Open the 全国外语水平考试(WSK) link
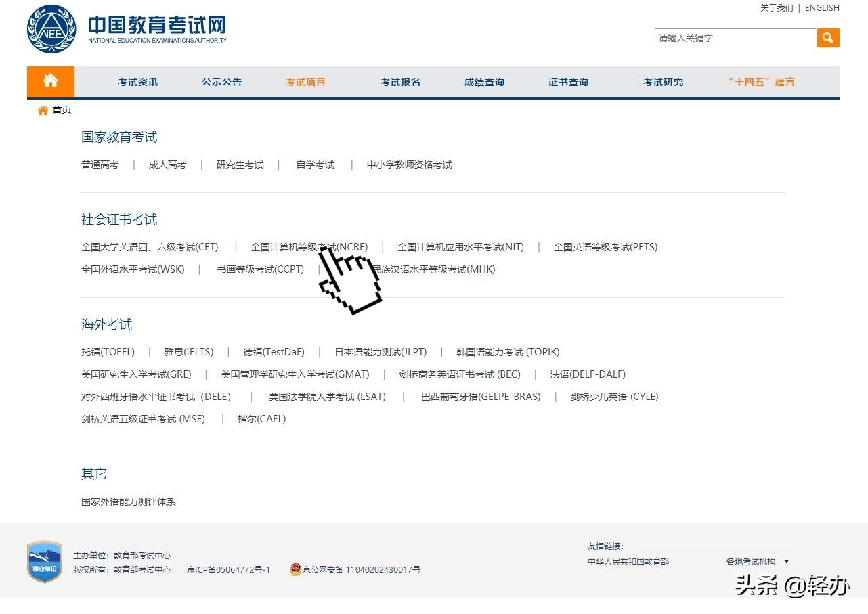Image resolution: width=868 pixels, height=614 pixels. click(x=133, y=269)
